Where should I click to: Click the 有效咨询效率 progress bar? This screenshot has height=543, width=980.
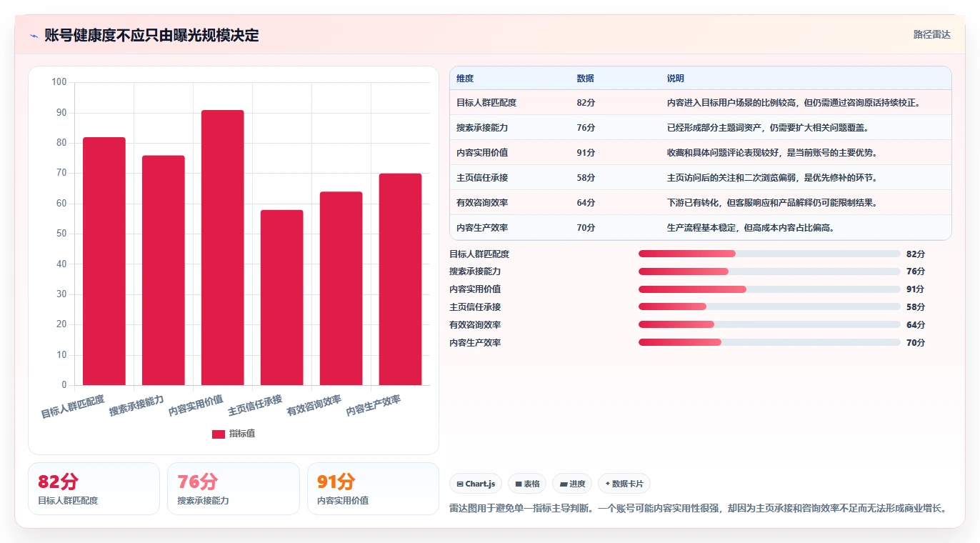coord(769,324)
